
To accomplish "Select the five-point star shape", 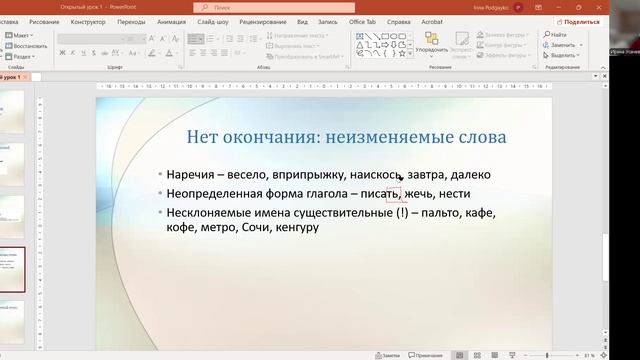I will (x=402, y=53).
